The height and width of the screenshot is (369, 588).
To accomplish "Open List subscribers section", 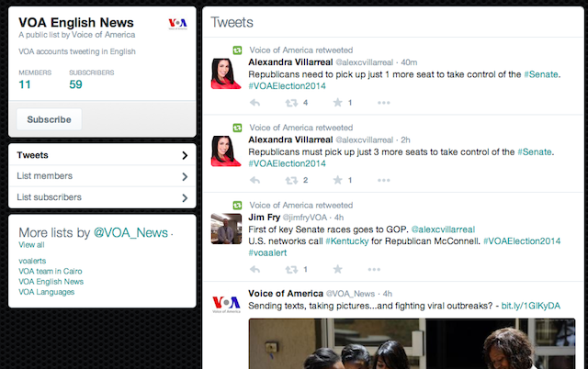I will click(102, 197).
